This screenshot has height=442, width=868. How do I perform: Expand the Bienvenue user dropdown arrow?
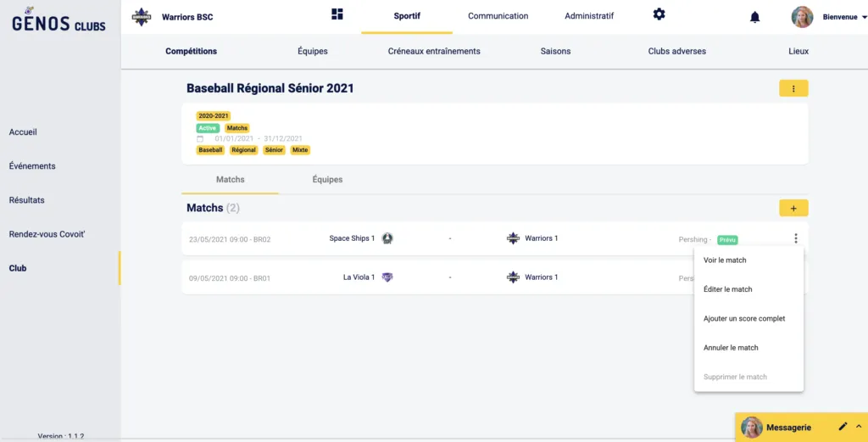(x=862, y=17)
